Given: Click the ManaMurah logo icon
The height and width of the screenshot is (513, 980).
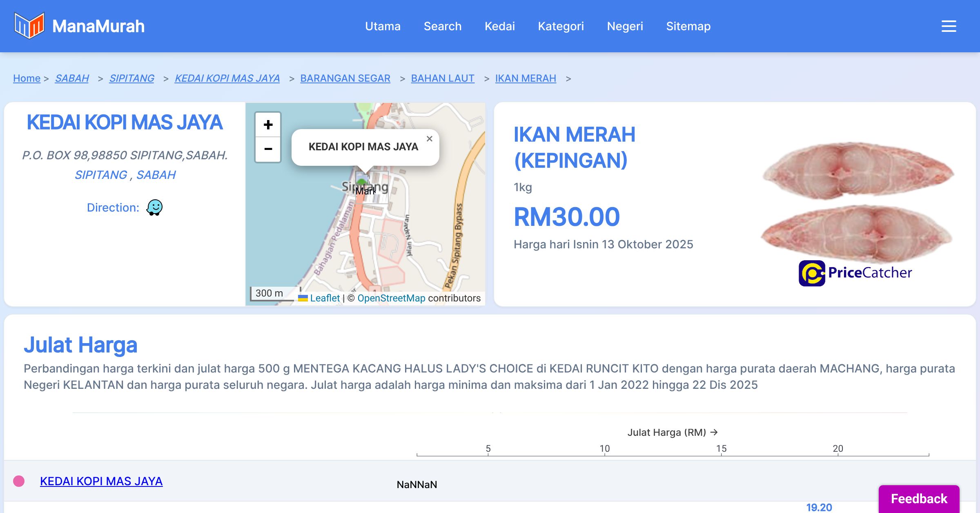Looking at the screenshot, I should pyautogui.click(x=29, y=26).
